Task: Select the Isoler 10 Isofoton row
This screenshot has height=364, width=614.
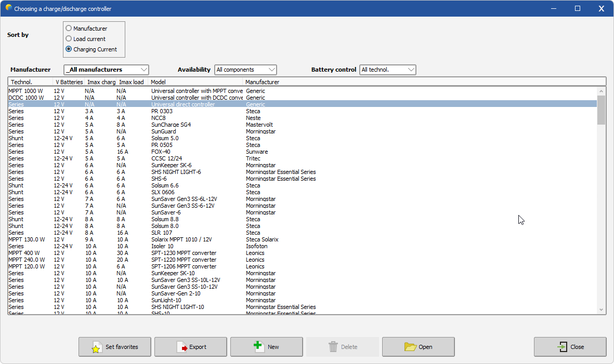Action: tap(302, 246)
